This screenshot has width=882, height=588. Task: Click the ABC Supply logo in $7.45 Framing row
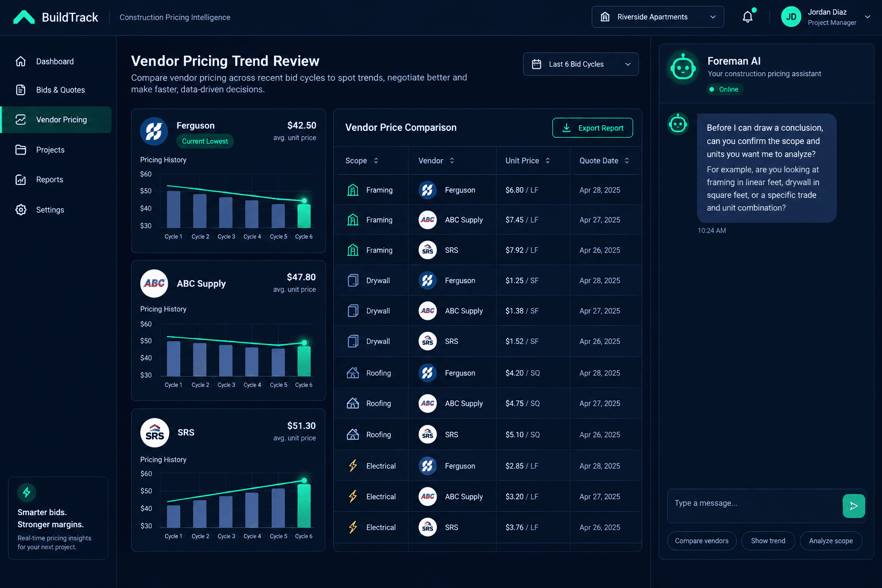click(428, 220)
